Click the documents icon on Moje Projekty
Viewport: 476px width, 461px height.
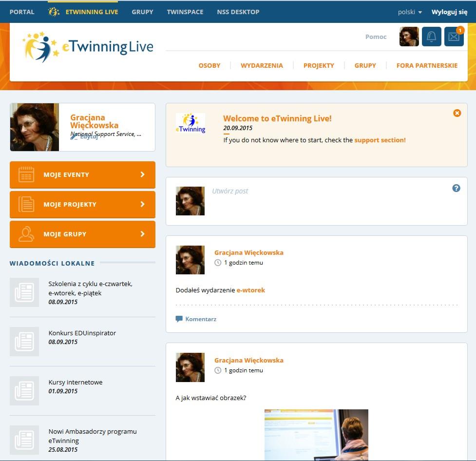point(26,204)
